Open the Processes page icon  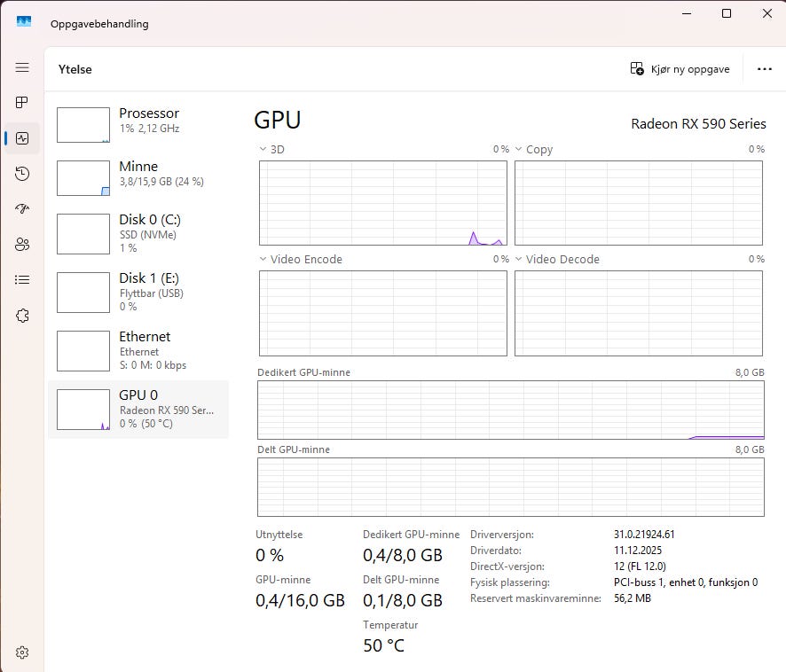click(22, 102)
